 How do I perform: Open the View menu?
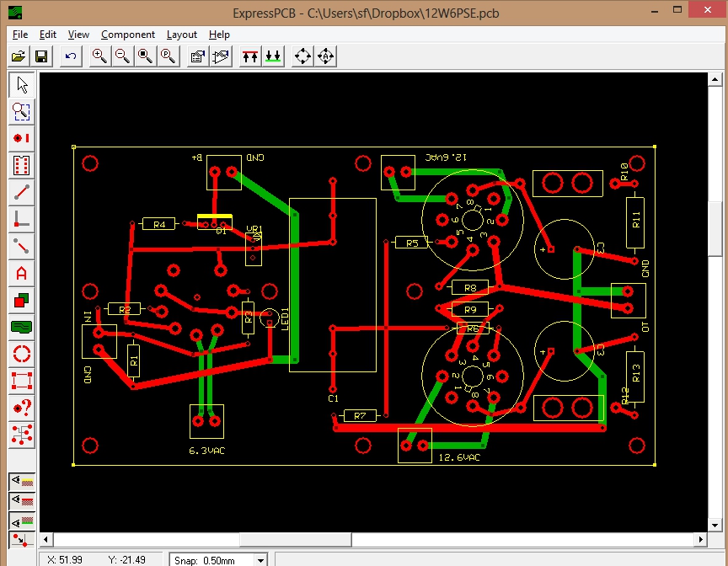coord(78,35)
